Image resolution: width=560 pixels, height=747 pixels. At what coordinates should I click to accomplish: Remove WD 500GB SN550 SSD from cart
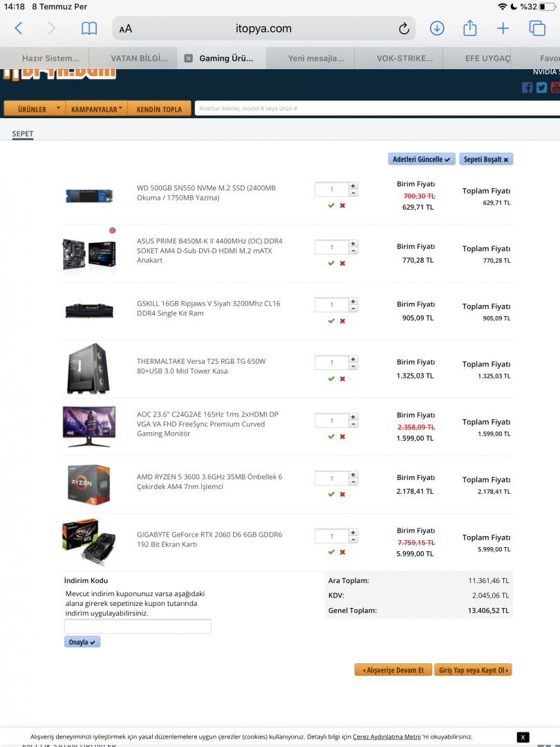tap(342, 205)
